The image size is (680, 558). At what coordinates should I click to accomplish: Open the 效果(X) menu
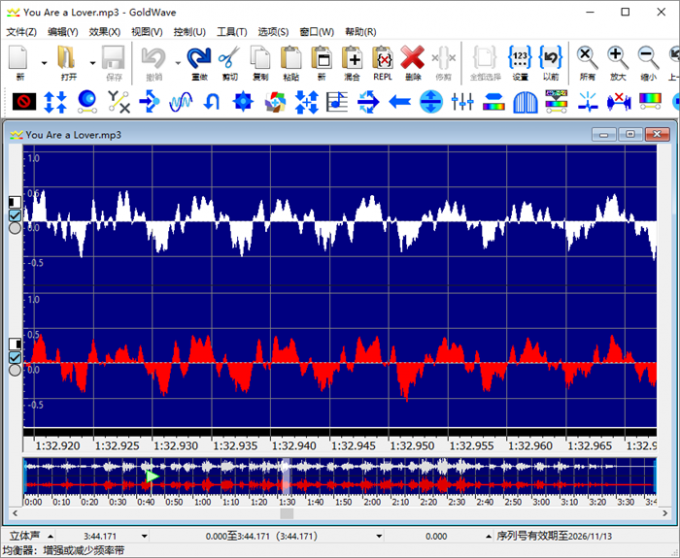click(x=105, y=32)
